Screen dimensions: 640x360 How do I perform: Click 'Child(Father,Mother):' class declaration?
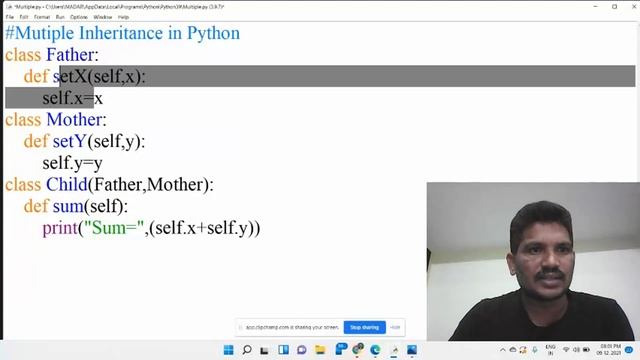[130, 184]
